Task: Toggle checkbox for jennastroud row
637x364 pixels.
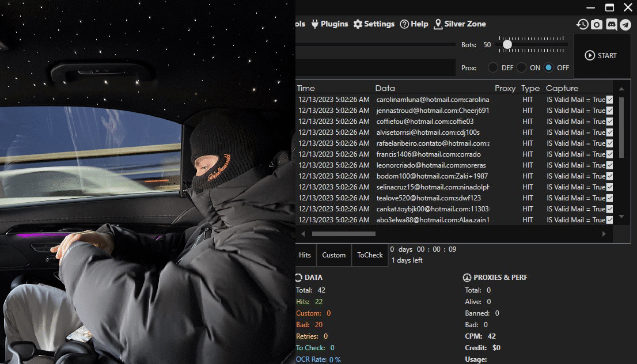Action: click(609, 111)
